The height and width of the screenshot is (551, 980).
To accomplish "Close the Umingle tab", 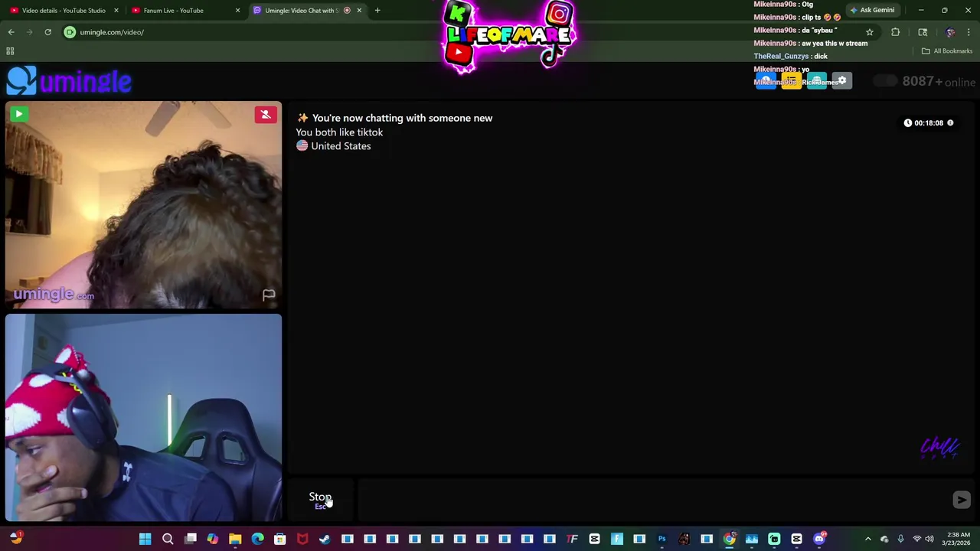I will (x=359, y=11).
